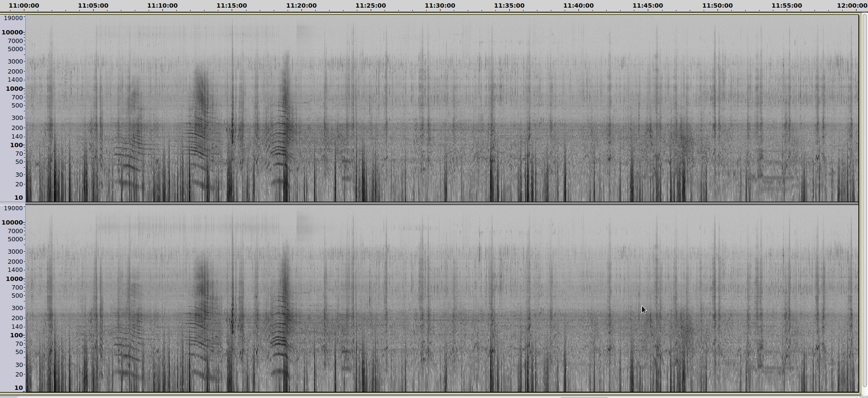Click the 11:55:00 timeline label
Image resolution: width=868 pixels, height=398 pixels.
click(786, 6)
